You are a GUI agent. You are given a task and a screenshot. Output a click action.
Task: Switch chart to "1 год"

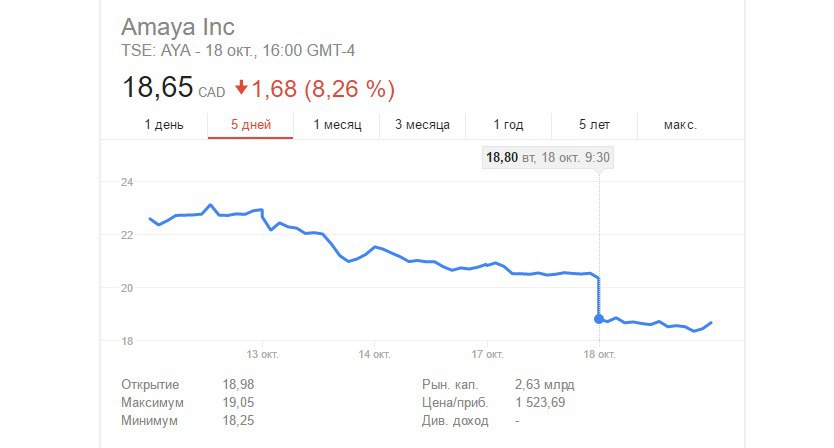[508, 125]
